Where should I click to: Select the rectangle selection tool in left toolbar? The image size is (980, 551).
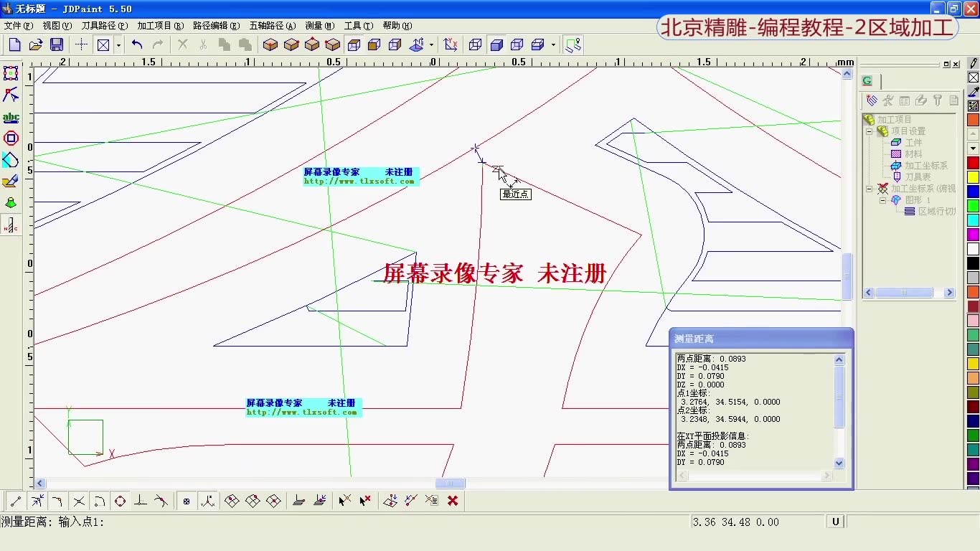tap(11, 72)
